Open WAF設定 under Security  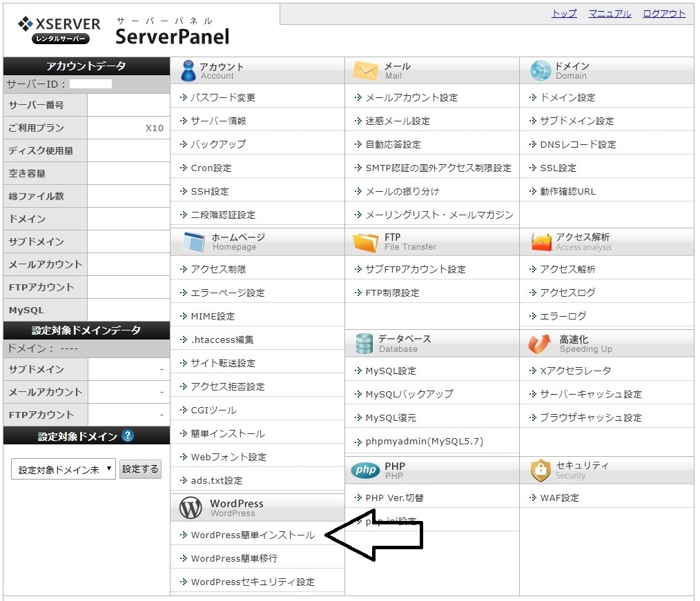(x=559, y=497)
